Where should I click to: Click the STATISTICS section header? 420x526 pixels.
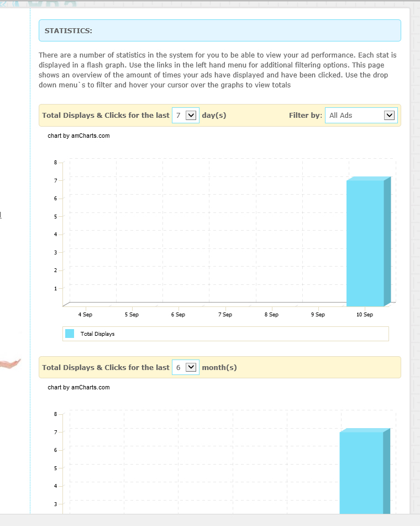tap(69, 31)
